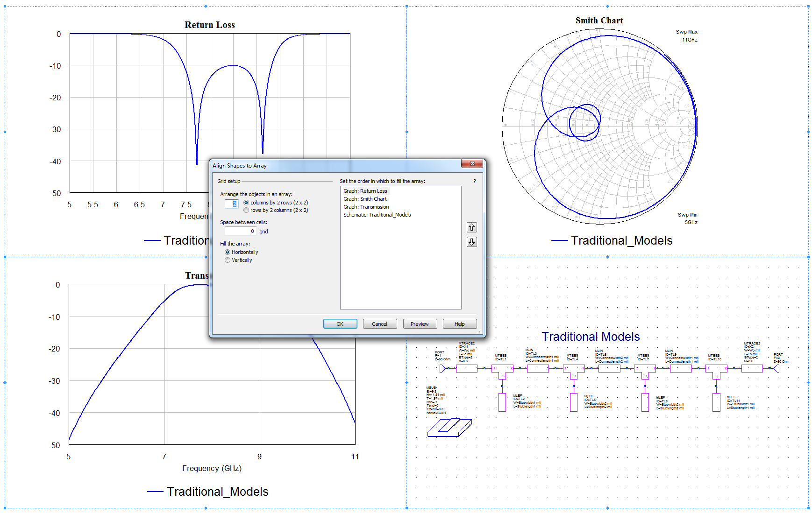Select the MLEF TL2 open stub element
Image resolution: width=812 pixels, height=513 pixels.
(x=502, y=402)
